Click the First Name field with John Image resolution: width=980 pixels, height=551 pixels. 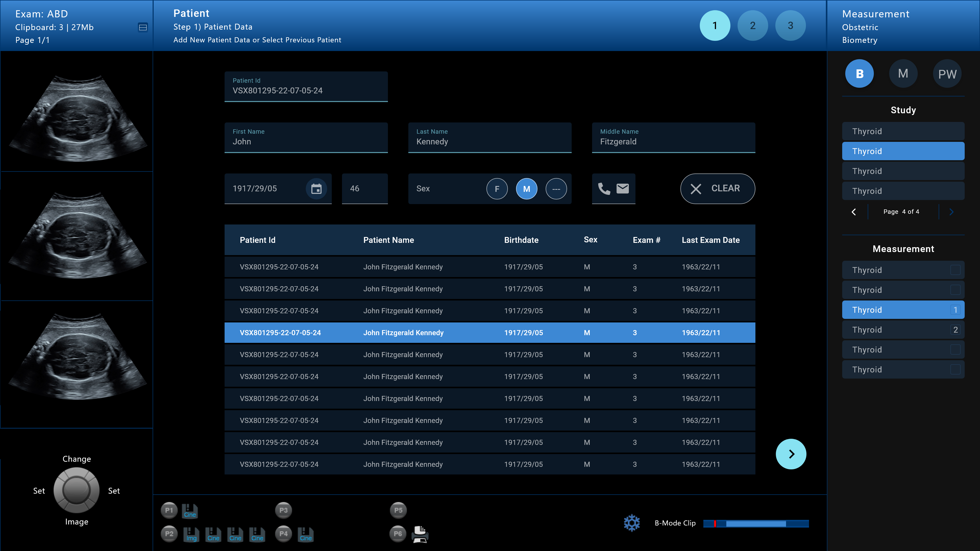coord(306,138)
